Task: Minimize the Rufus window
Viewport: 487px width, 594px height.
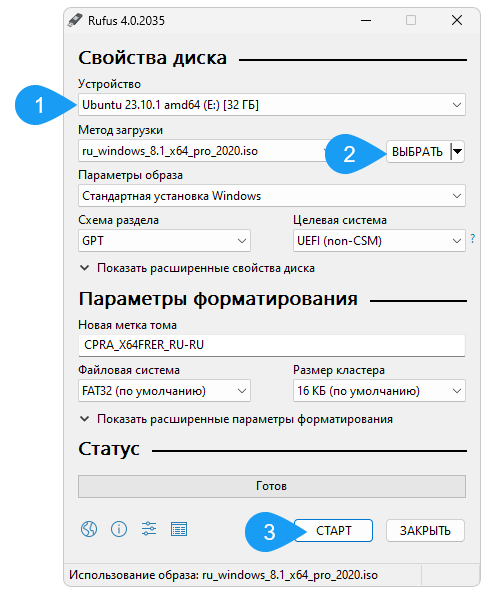Action: pos(366,20)
